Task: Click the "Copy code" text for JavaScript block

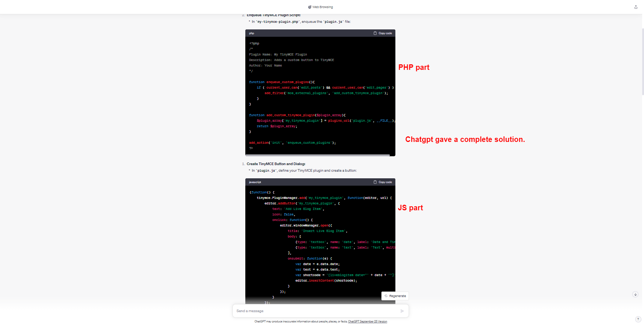Action: pos(385,182)
